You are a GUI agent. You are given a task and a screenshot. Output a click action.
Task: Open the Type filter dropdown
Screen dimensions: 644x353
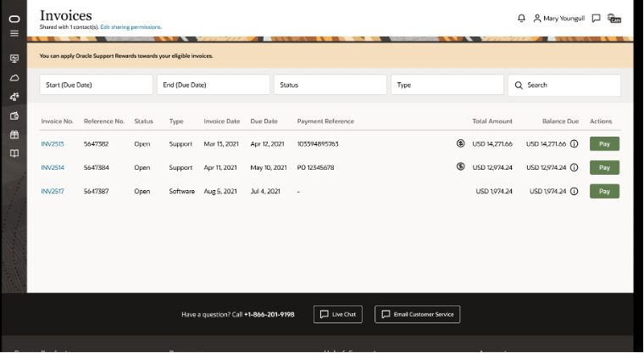coord(447,85)
